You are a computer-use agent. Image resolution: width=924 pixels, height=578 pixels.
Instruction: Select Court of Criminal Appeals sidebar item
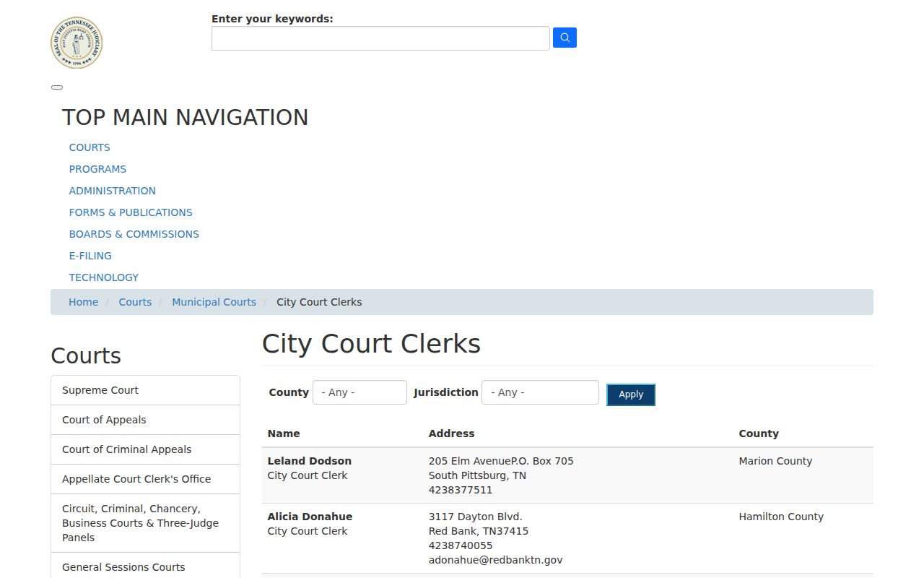pos(145,449)
